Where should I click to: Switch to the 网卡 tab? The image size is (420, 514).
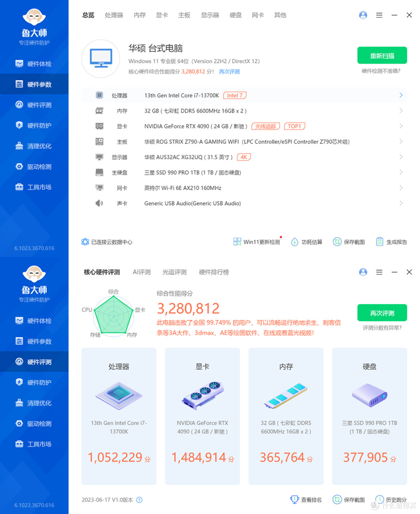pos(258,15)
